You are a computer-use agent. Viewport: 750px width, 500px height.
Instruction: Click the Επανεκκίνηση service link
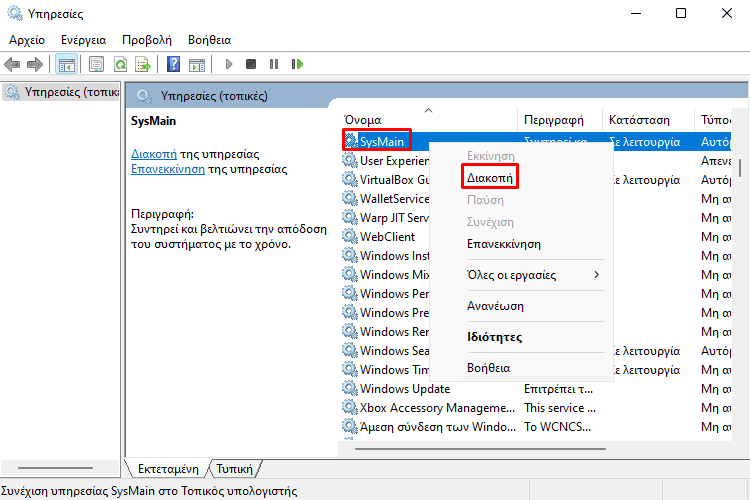tap(168, 169)
